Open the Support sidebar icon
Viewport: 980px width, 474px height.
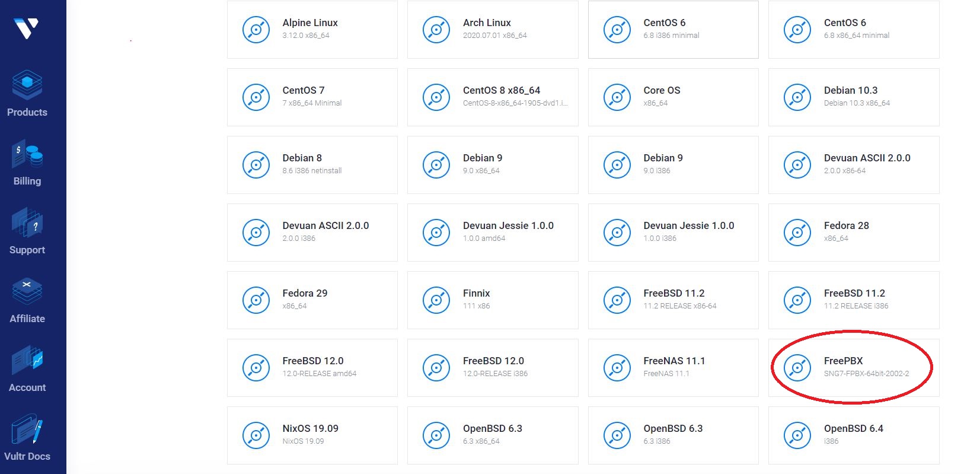pyautogui.click(x=27, y=224)
